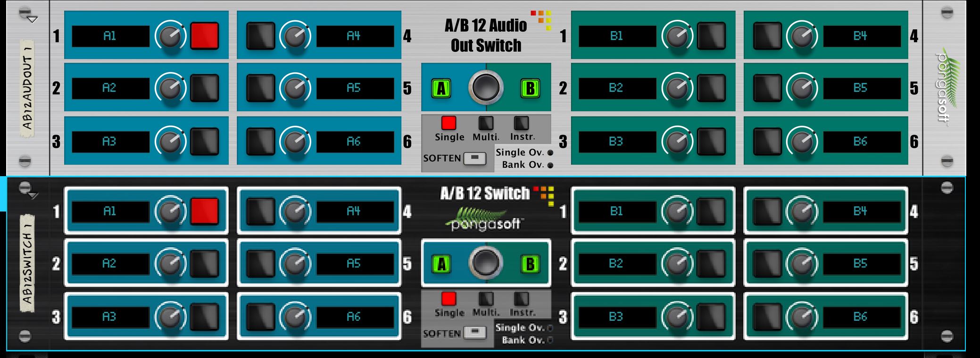980x358 pixels.
Task: Toggle A1 red button on A/B 12 Switch
Action: click(x=205, y=211)
